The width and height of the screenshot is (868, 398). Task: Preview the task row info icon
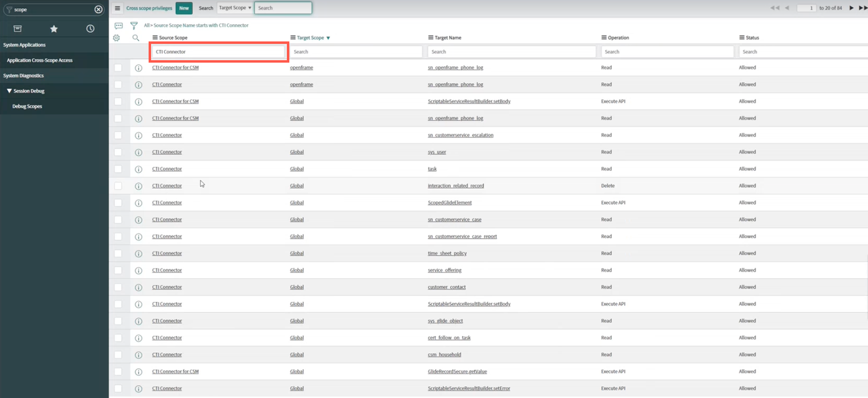(139, 169)
